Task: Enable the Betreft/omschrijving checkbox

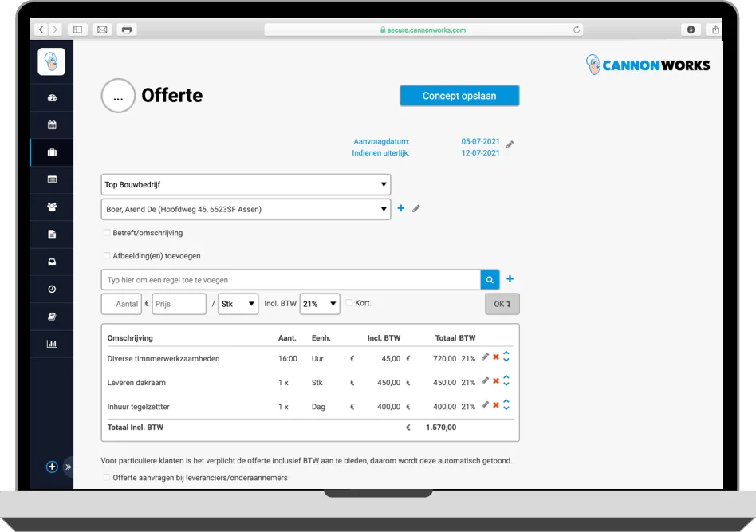Action: click(x=107, y=233)
